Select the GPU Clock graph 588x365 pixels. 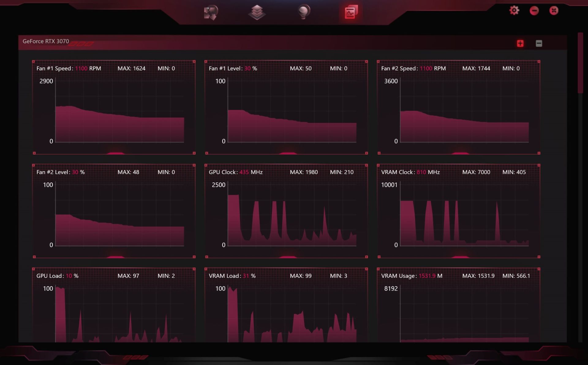click(286, 211)
